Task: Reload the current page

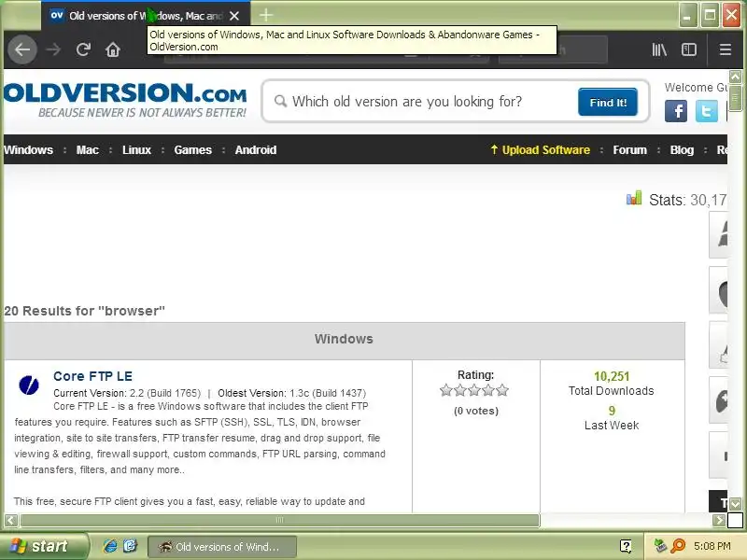Action: point(83,49)
